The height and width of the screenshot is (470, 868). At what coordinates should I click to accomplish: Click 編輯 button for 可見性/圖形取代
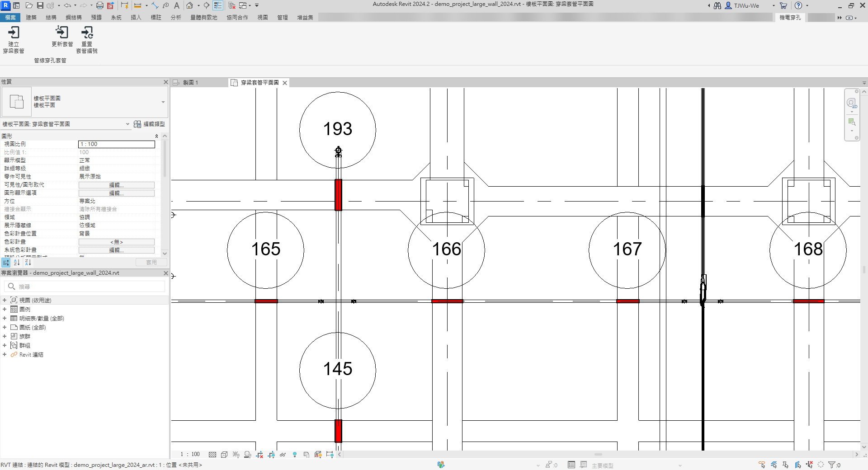coord(116,185)
